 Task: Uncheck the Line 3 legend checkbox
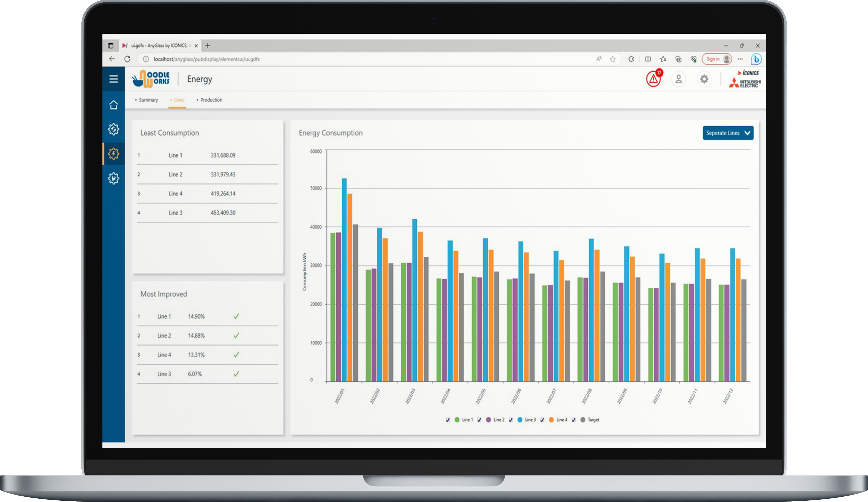pyautogui.click(x=511, y=420)
